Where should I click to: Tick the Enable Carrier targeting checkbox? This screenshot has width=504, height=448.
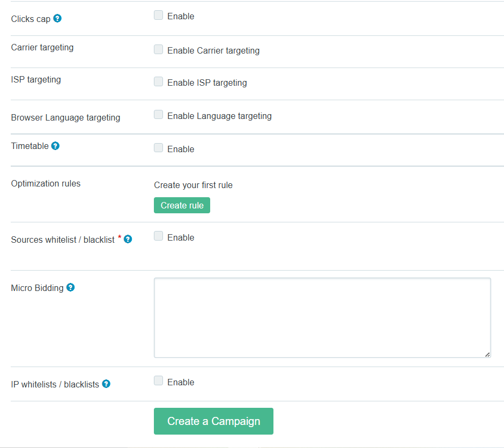click(158, 50)
